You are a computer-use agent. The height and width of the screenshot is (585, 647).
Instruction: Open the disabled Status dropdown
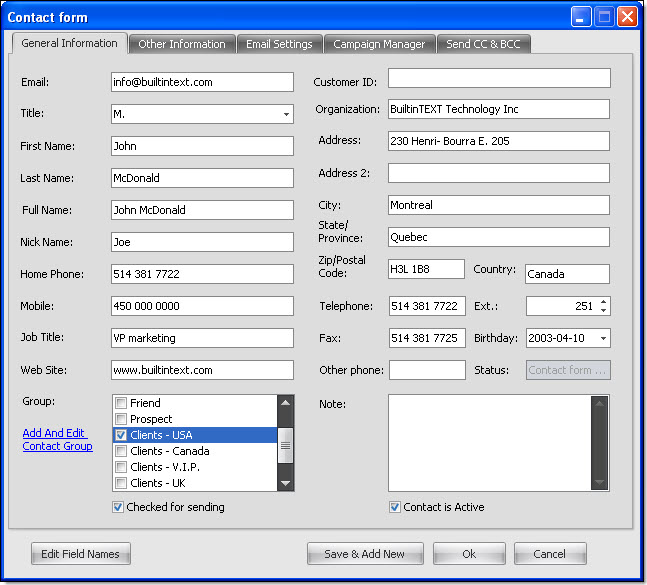(x=568, y=370)
